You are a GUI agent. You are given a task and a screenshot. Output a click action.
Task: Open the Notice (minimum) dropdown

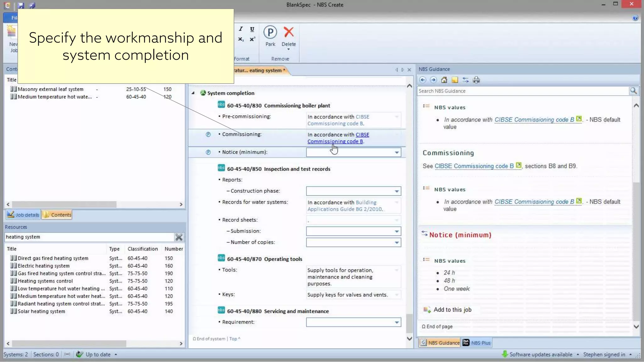397,152
